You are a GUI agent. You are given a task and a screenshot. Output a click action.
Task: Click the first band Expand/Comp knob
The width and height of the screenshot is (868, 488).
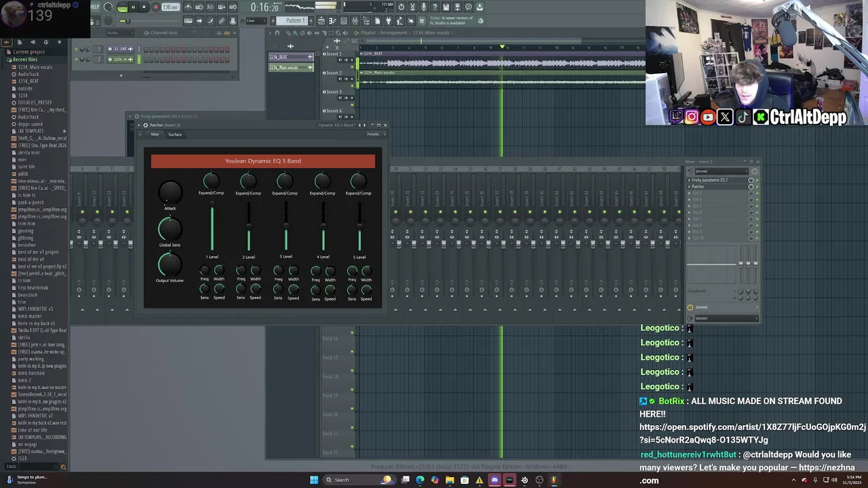[211, 180]
